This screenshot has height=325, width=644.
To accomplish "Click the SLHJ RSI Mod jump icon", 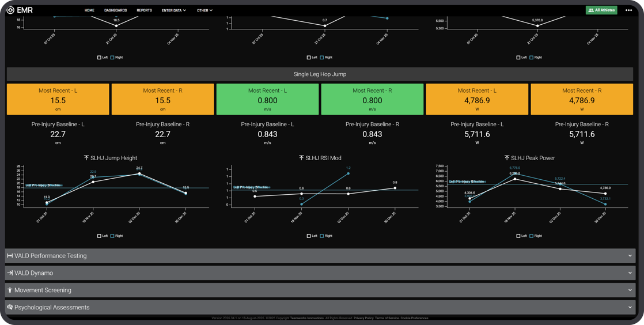I will [301, 158].
